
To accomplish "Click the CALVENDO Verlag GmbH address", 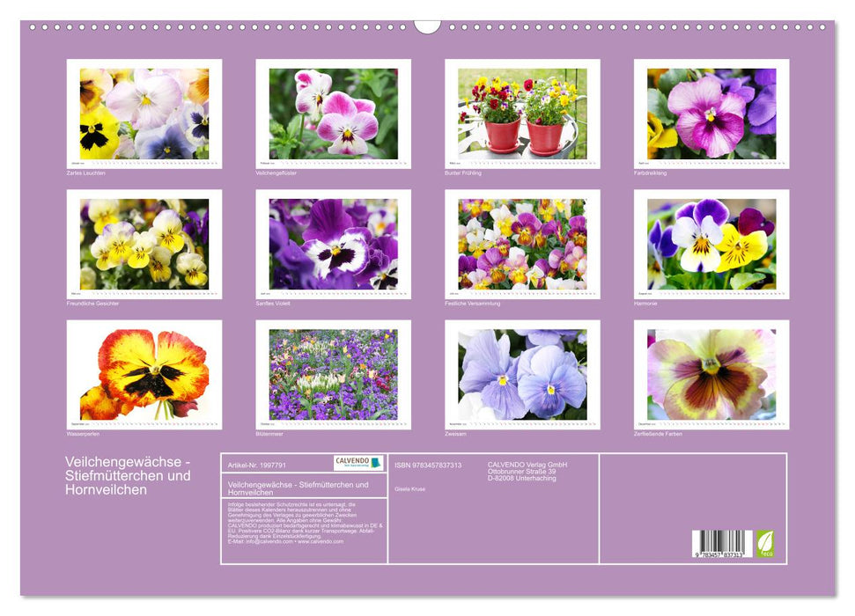I will 527,471.
